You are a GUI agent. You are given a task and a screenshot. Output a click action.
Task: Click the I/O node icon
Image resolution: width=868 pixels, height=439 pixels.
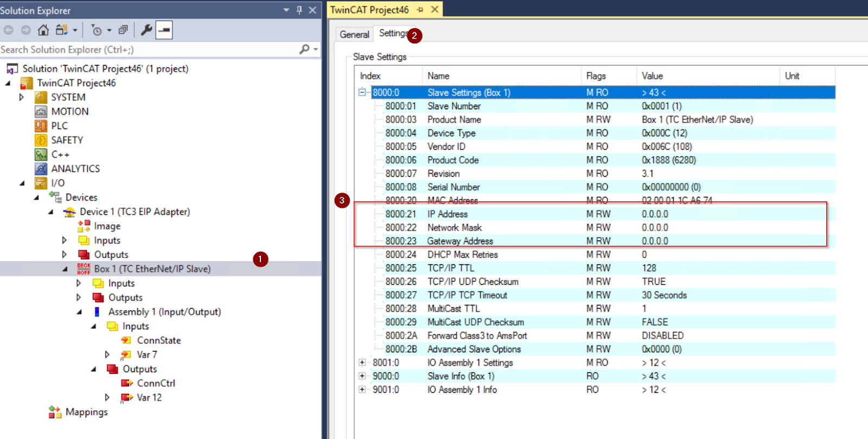point(41,183)
